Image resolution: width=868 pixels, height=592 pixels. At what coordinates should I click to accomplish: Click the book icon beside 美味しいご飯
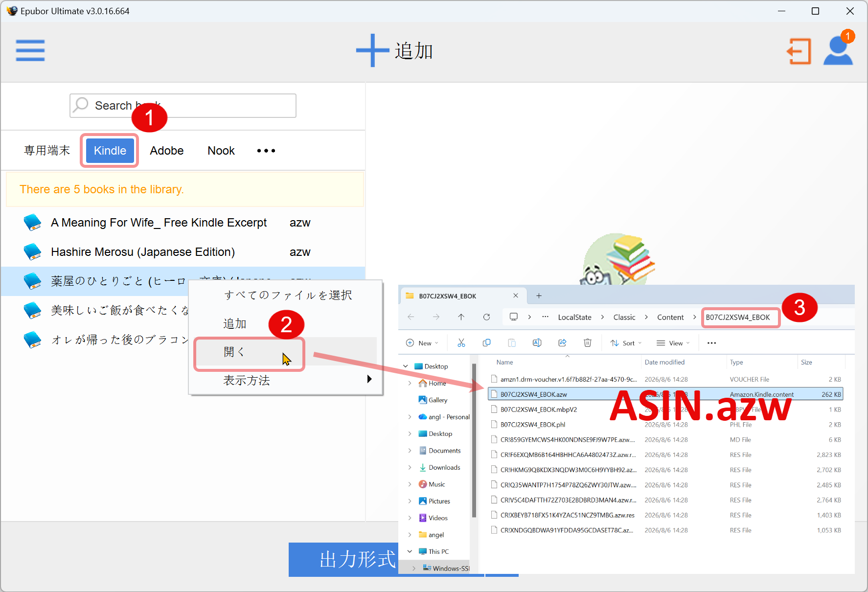coord(33,310)
